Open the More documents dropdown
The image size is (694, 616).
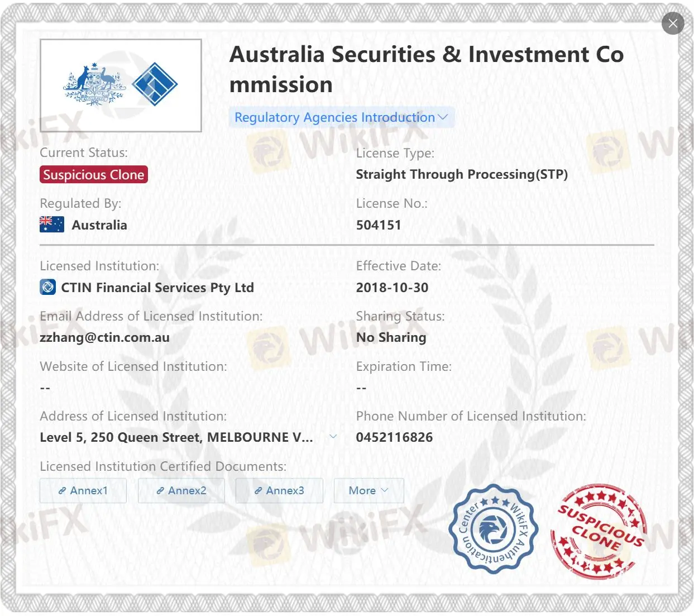[x=368, y=490]
